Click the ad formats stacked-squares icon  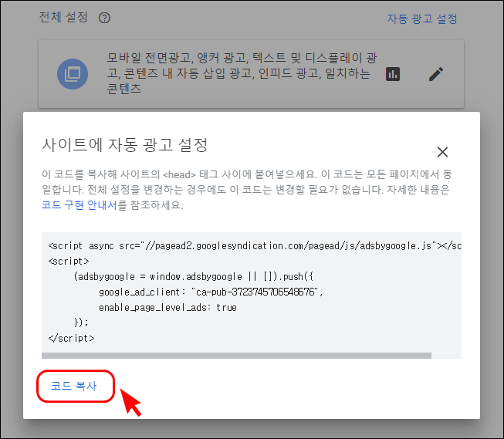point(73,74)
